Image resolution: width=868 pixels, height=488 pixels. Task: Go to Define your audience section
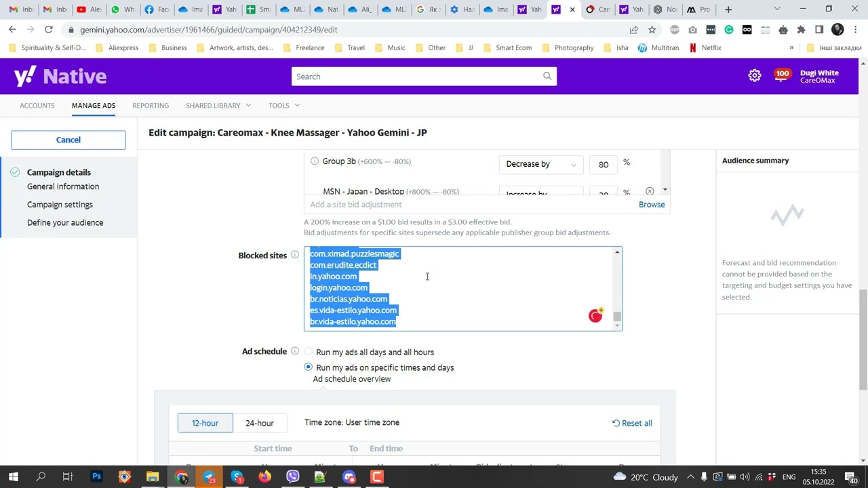click(x=65, y=222)
